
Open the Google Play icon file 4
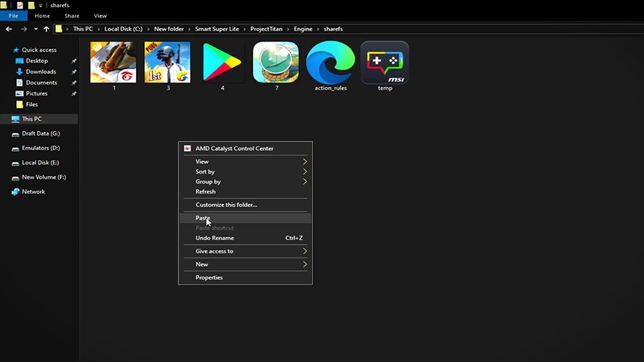click(x=222, y=66)
